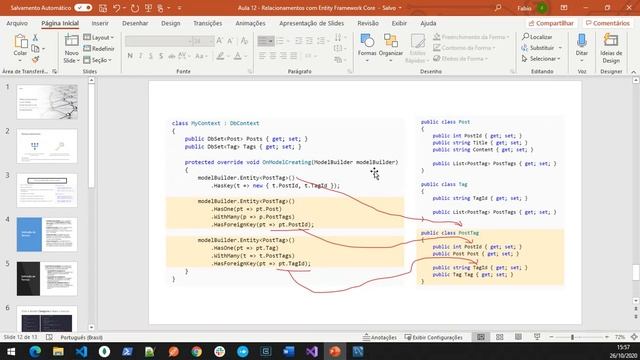Toggle underline formatting

[151, 56]
